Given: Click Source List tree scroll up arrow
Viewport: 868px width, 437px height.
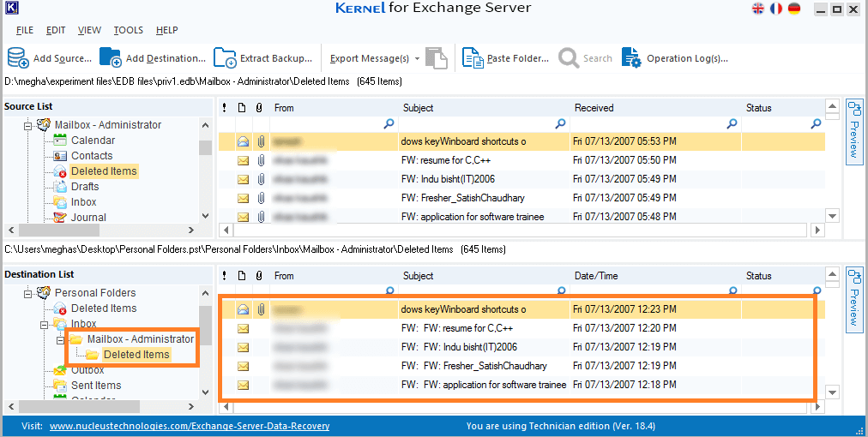Looking at the screenshot, I should coord(205,126).
